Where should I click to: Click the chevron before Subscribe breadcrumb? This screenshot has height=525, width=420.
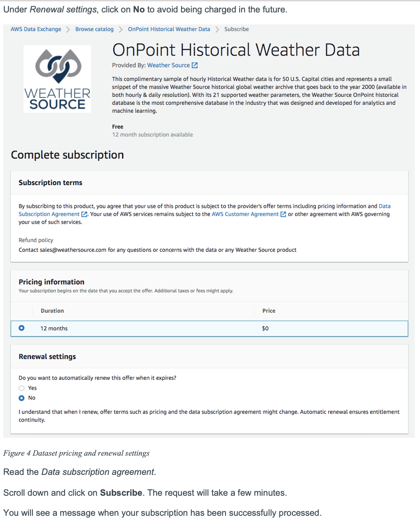(216, 29)
